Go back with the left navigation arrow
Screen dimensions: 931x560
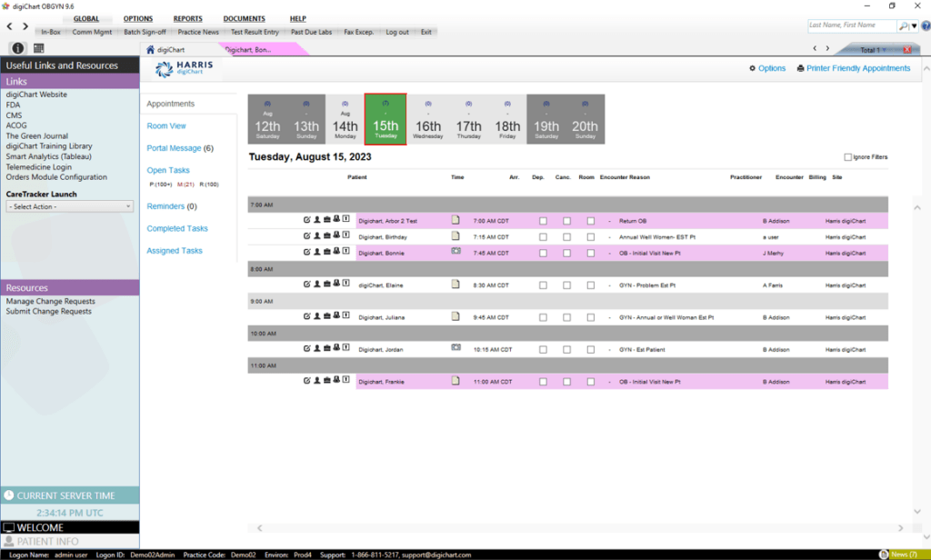coord(9,26)
